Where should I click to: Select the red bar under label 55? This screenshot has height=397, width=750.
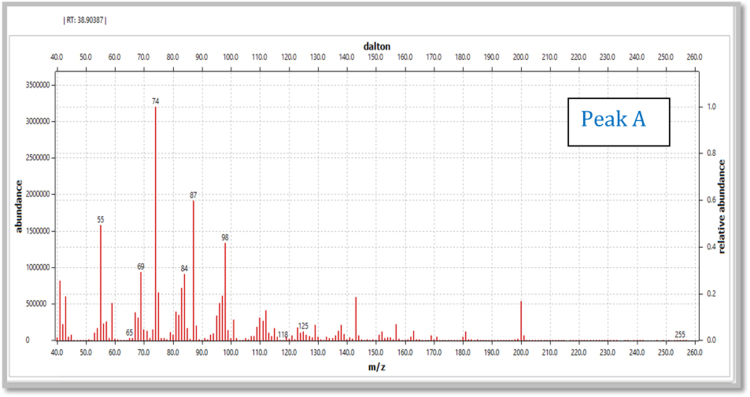click(x=100, y=283)
